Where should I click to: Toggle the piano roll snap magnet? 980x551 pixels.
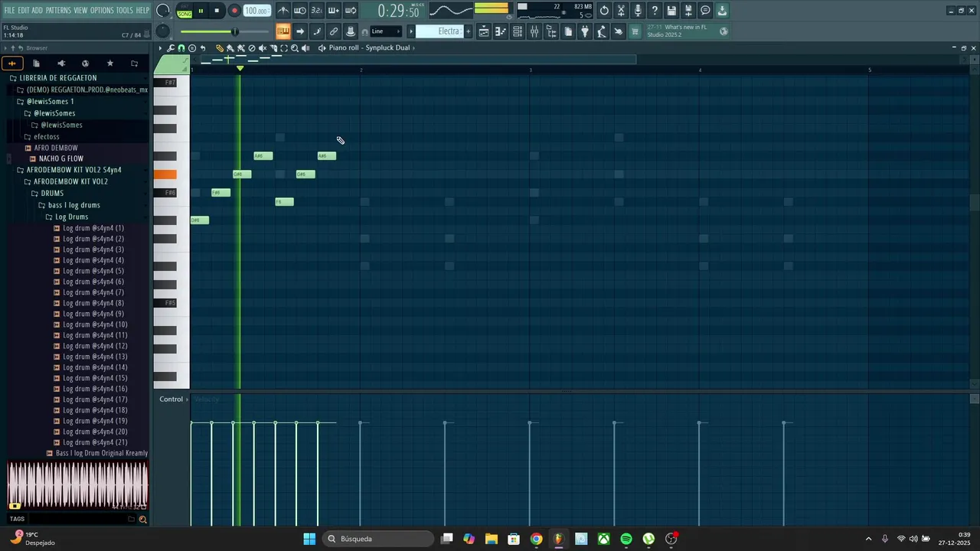point(181,48)
